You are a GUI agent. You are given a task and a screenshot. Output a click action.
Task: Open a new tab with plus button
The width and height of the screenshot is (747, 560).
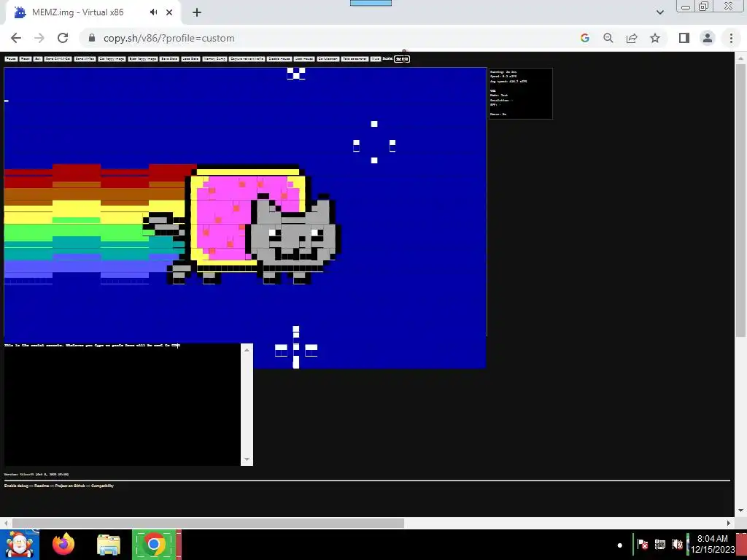point(197,12)
